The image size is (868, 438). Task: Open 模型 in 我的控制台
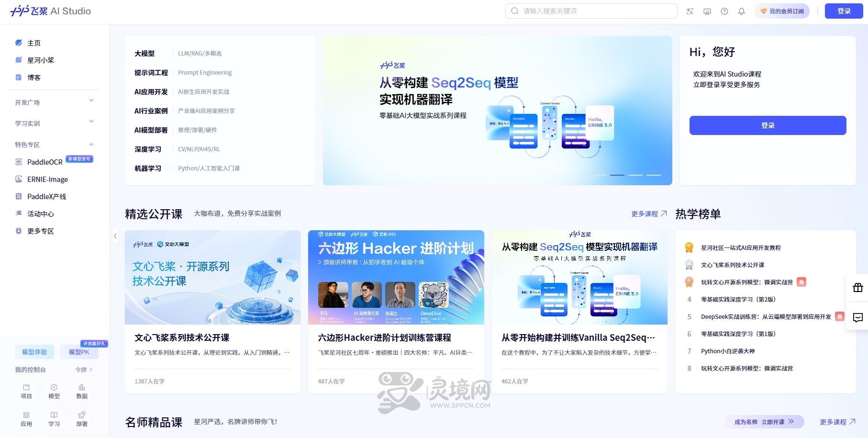coord(54,392)
